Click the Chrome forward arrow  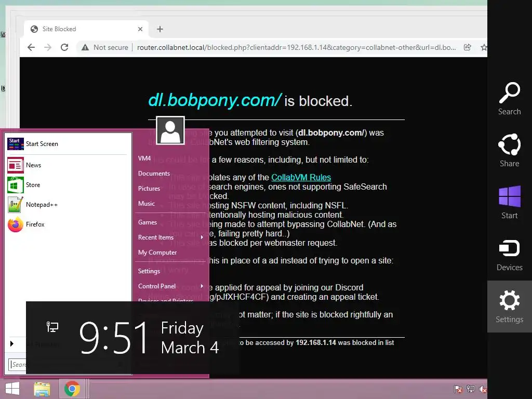click(48, 47)
